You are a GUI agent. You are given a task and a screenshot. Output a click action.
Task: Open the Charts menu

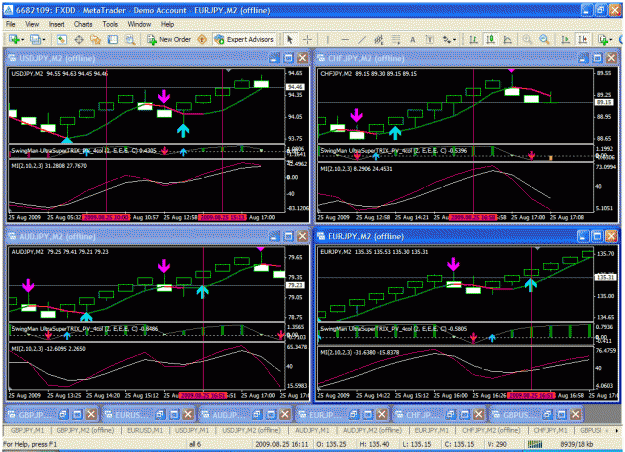coord(83,24)
